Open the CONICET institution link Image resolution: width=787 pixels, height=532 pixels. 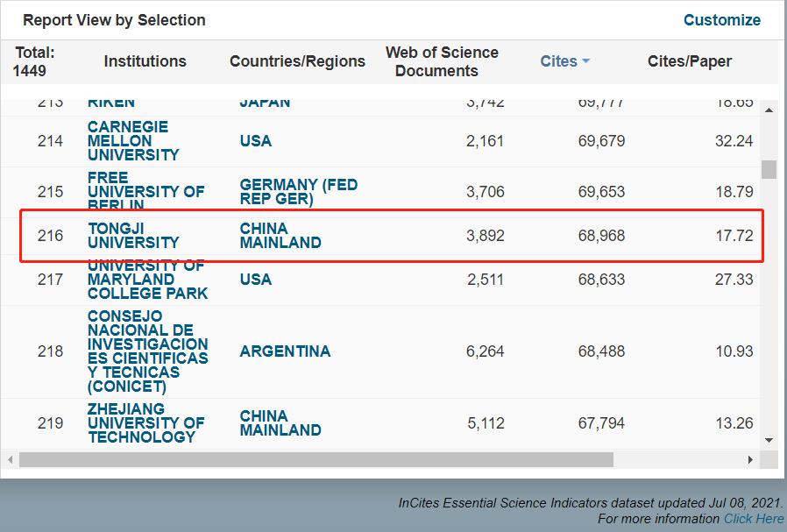click(147, 351)
